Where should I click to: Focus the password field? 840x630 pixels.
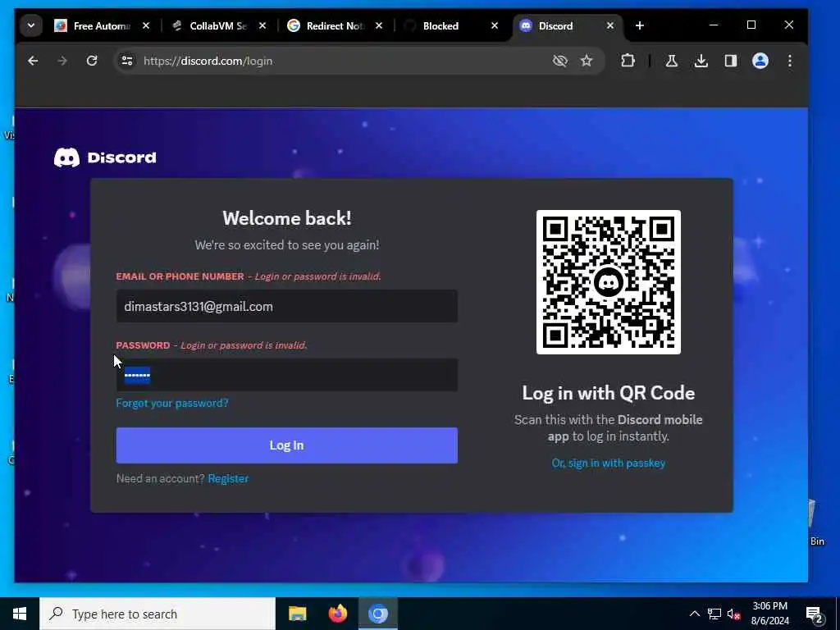coord(286,375)
